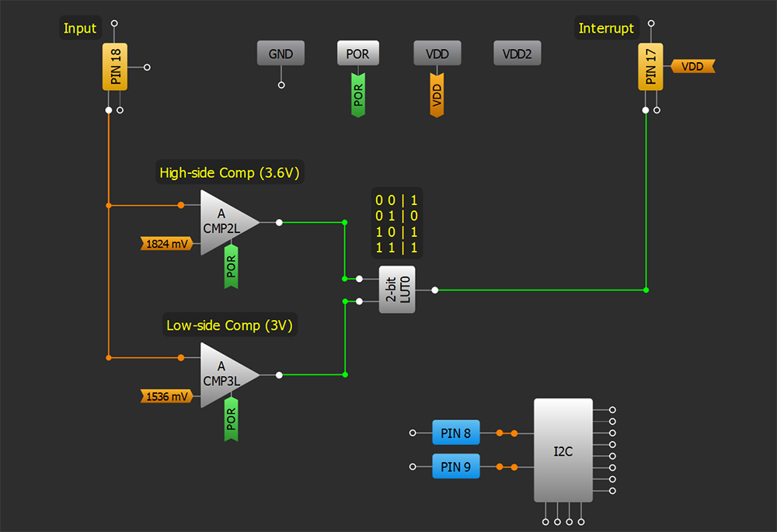
Task: Select the Low-side Comp (3V) label
Action: pyautogui.click(x=229, y=325)
